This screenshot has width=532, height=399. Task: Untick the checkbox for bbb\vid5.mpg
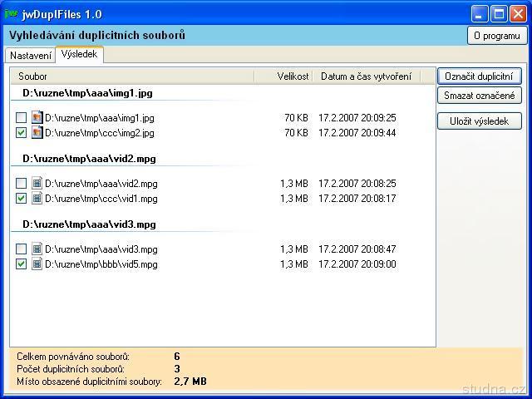pos(22,264)
